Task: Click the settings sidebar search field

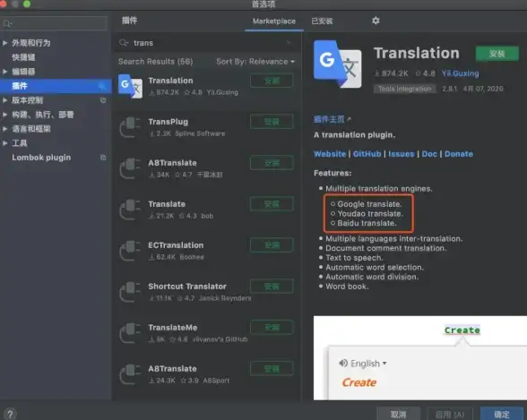Action: [54, 23]
